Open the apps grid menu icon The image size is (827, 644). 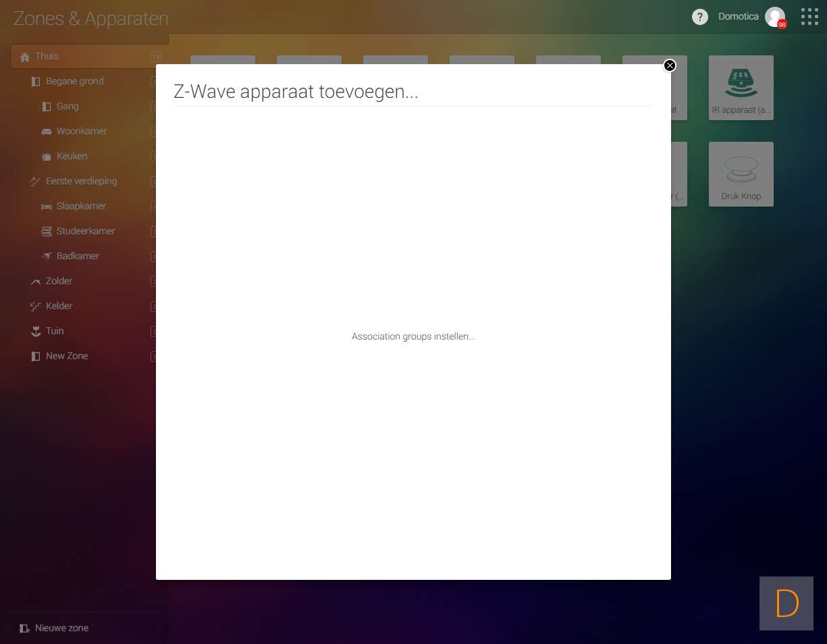pyautogui.click(x=809, y=17)
